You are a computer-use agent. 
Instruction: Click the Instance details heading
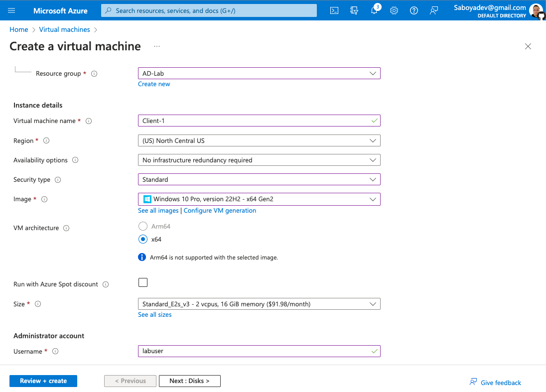pyautogui.click(x=38, y=105)
